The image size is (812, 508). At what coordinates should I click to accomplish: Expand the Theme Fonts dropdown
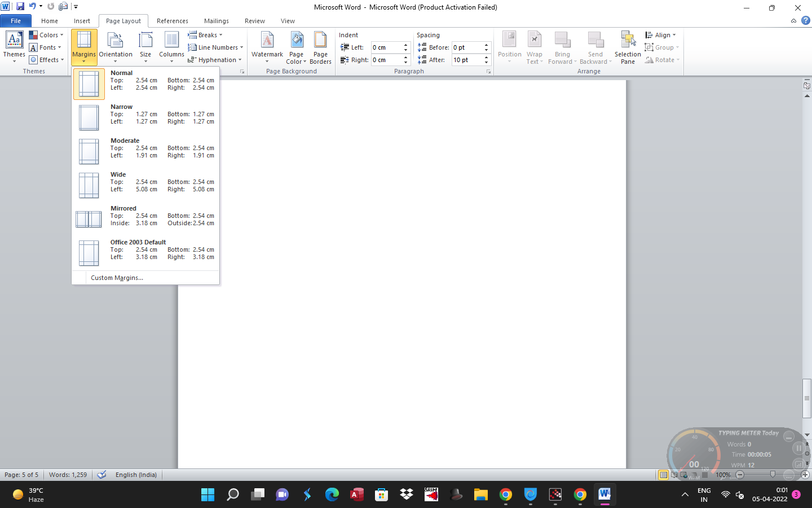(46, 47)
